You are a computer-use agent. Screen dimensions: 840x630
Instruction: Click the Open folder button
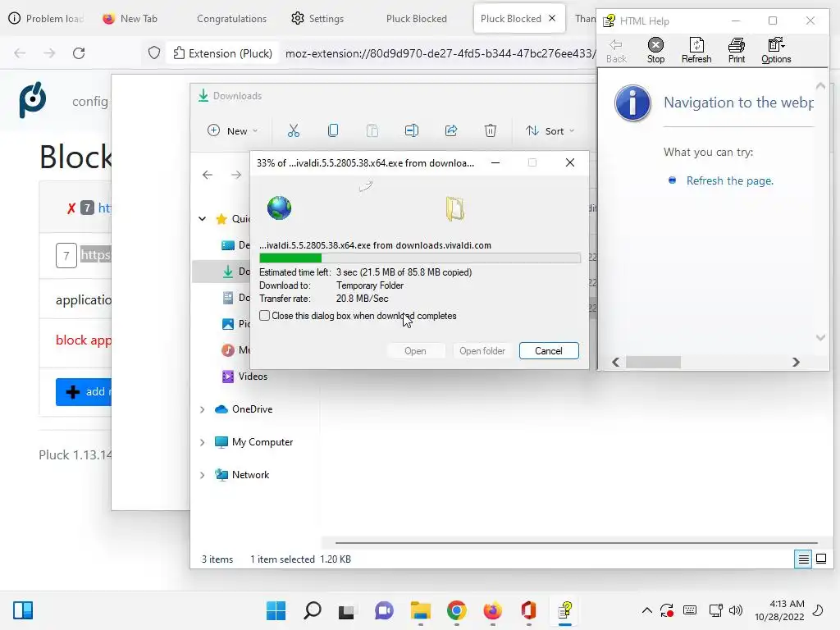pyautogui.click(x=482, y=351)
